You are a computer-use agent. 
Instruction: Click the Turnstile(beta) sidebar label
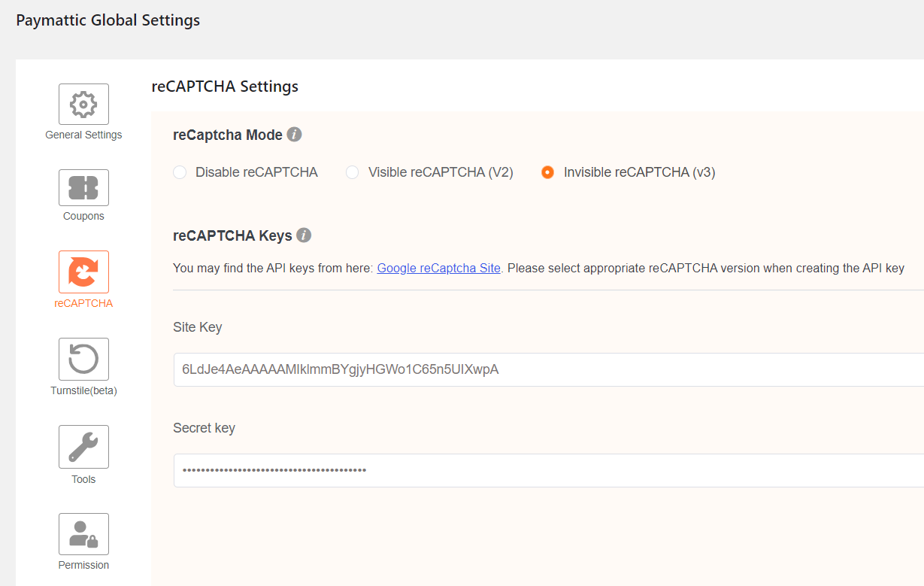click(83, 390)
